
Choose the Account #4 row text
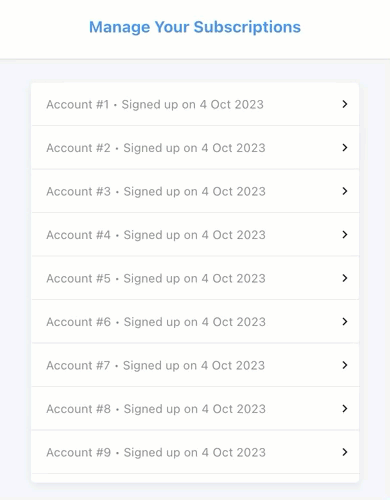coord(156,235)
